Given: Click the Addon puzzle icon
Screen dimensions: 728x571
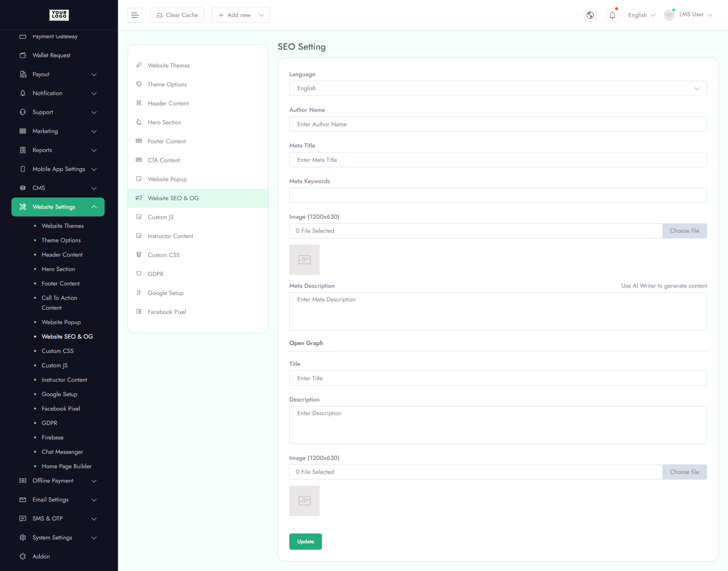Looking at the screenshot, I should click(23, 557).
